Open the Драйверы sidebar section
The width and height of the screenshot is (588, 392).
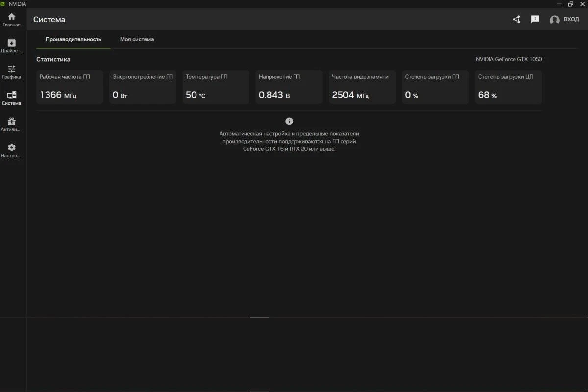click(11, 46)
